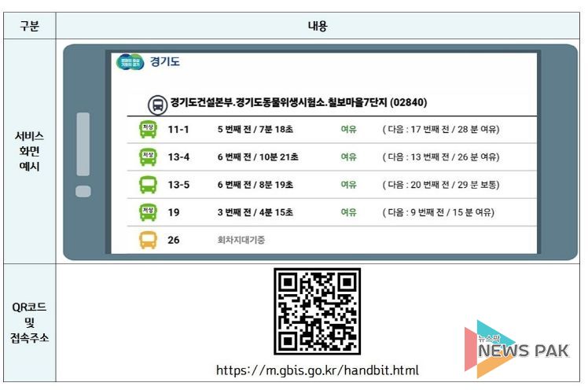This screenshot has width=588, height=390.
Task: Select route number 13-5
Action: point(178,185)
